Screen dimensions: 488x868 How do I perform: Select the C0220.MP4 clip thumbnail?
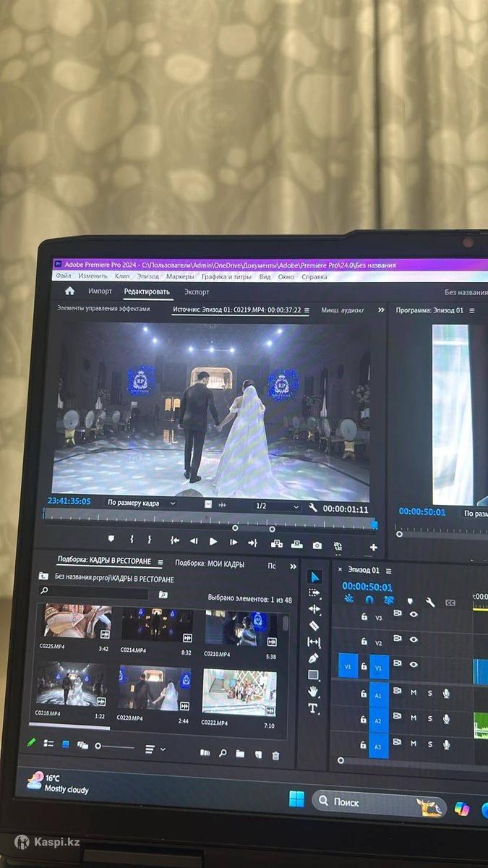[x=154, y=688]
